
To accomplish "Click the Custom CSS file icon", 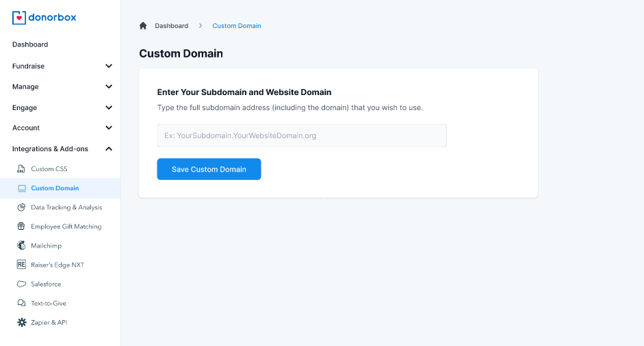I will click(21, 169).
